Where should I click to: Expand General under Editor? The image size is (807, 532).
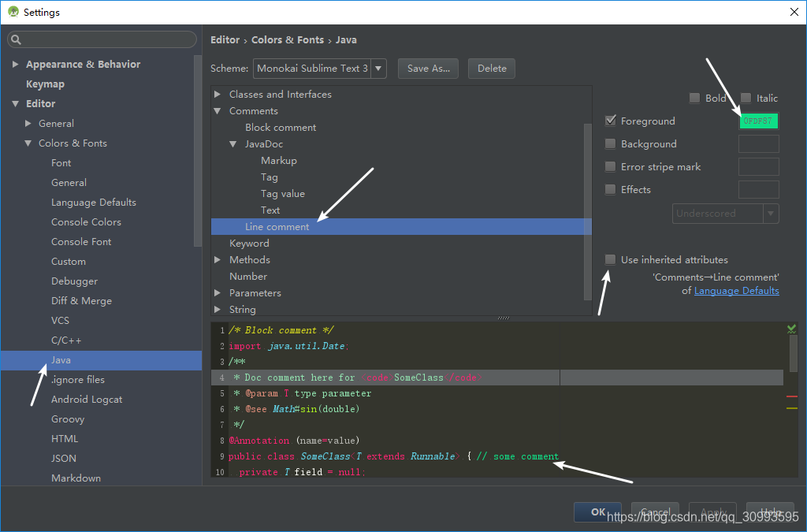click(x=28, y=123)
